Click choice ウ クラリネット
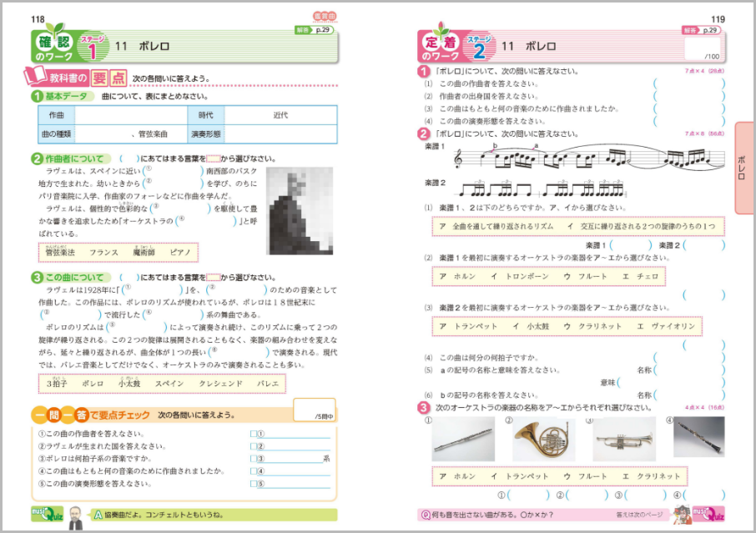This screenshot has height=533, width=756. click(592, 326)
